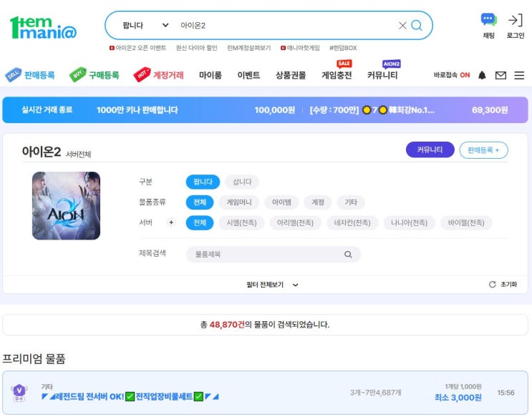Click the SELL tag icon beside 판매등록
Screen dimensions: 532x417
pyautogui.click(x=13, y=74)
